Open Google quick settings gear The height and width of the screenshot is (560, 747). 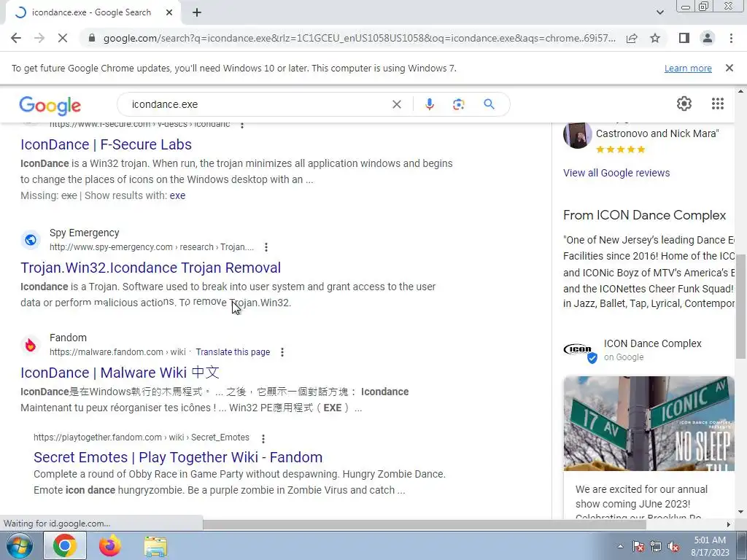tap(684, 104)
